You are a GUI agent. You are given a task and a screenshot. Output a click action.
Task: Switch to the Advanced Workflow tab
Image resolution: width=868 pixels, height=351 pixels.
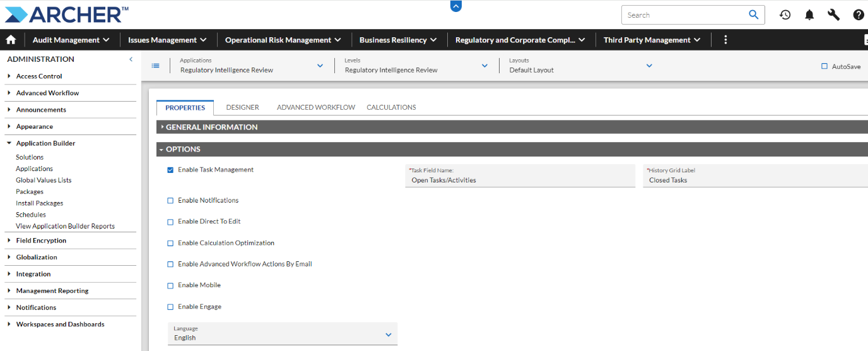(x=316, y=107)
